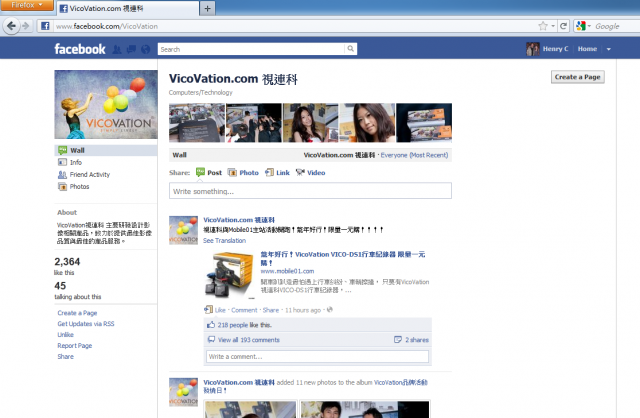This screenshot has width=640, height=418.
Task: Open VicoVation.com author name on first post
Action: (239, 220)
